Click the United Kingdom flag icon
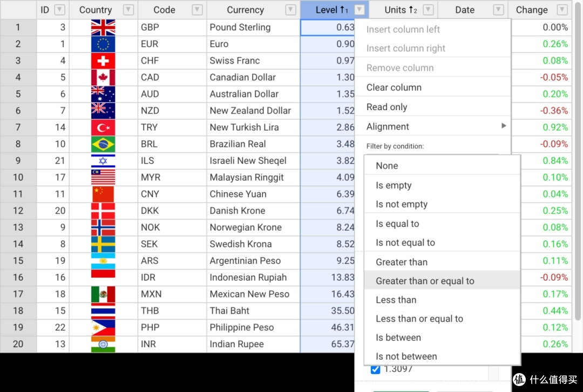 (x=103, y=28)
